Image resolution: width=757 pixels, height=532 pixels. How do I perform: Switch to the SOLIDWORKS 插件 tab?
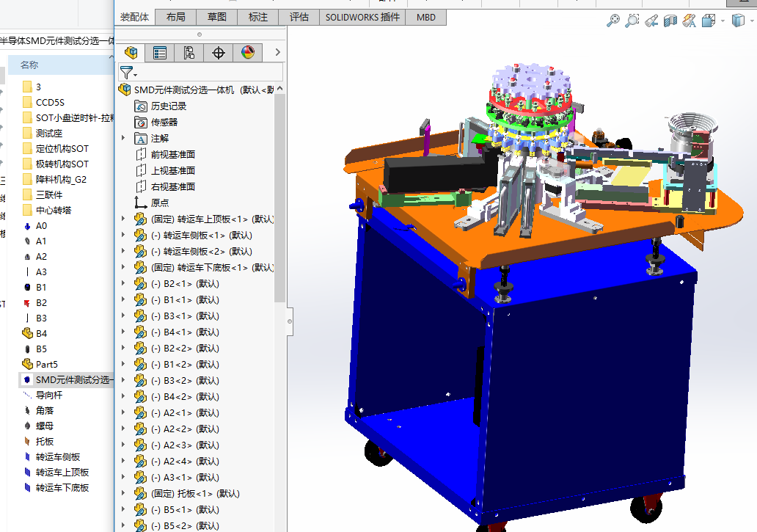(x=362, y=18)
